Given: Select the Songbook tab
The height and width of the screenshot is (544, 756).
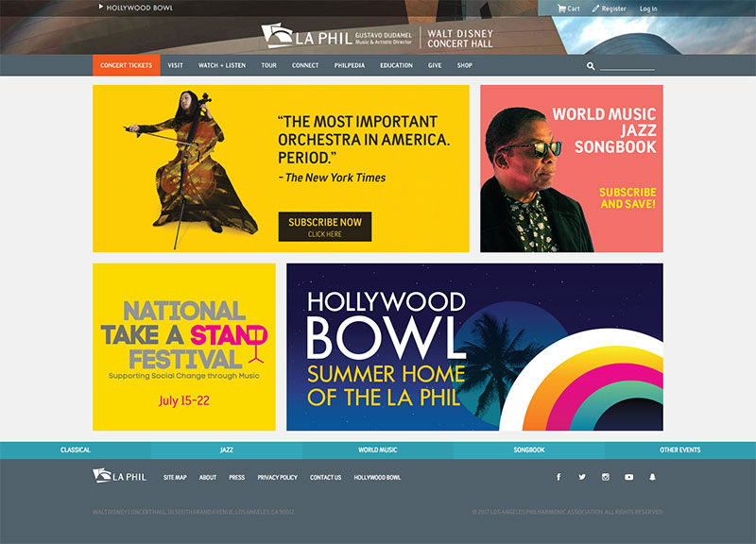Looking at the screenshot, I should (x=529, y=450).
